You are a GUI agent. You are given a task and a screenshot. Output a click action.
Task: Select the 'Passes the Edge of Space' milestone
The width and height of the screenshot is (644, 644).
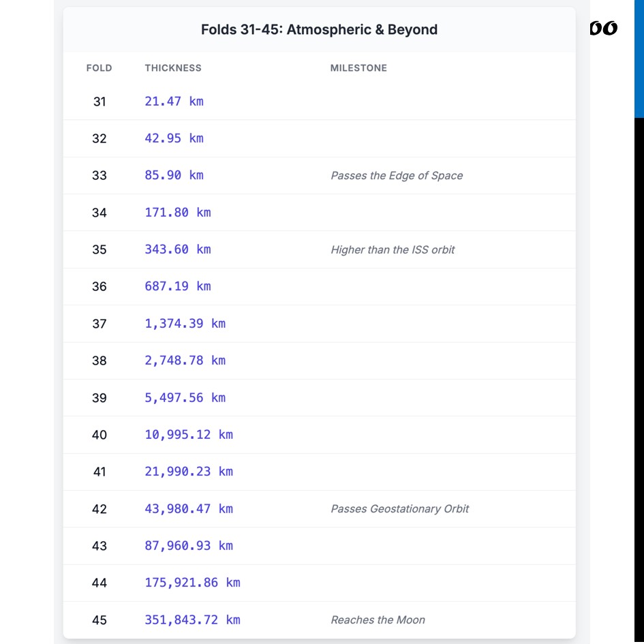pos(397,175)
